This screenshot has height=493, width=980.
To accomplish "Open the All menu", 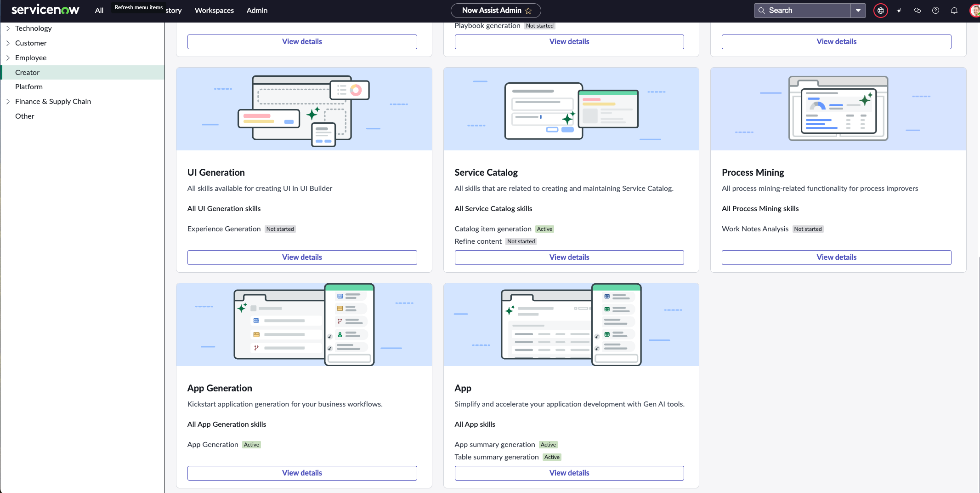I will [x=99, y=11].
